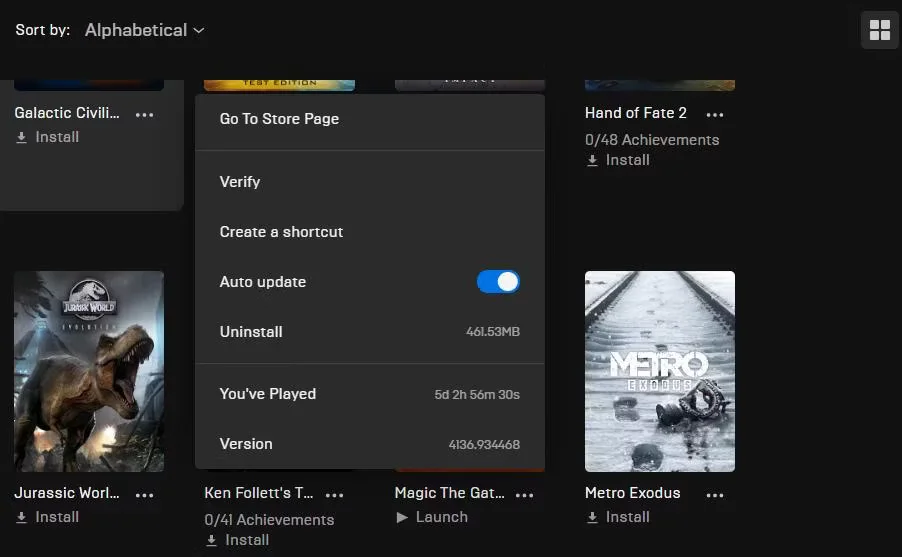The image size is (902, 557).
Task: Install Metro Exodus
Action: tap(618, 517)
